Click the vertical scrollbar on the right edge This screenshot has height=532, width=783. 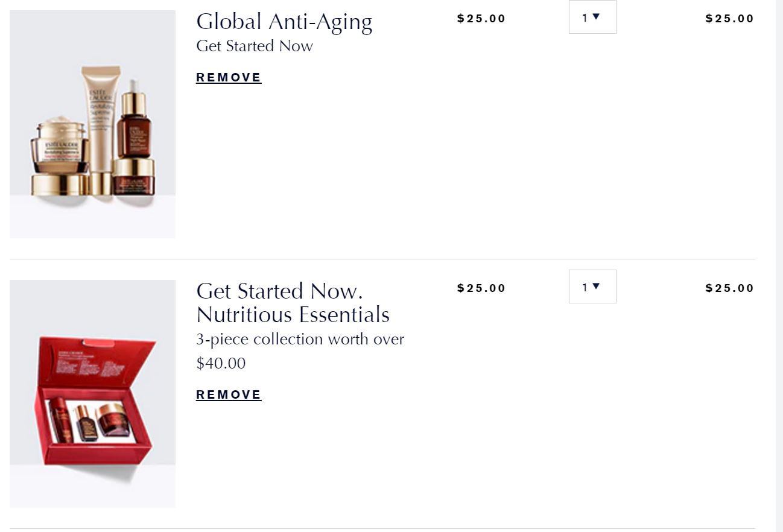pos(779,265)
